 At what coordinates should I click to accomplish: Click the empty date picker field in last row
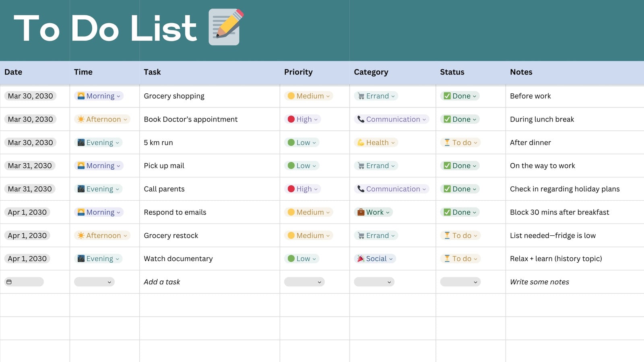(x=24, y=282)
